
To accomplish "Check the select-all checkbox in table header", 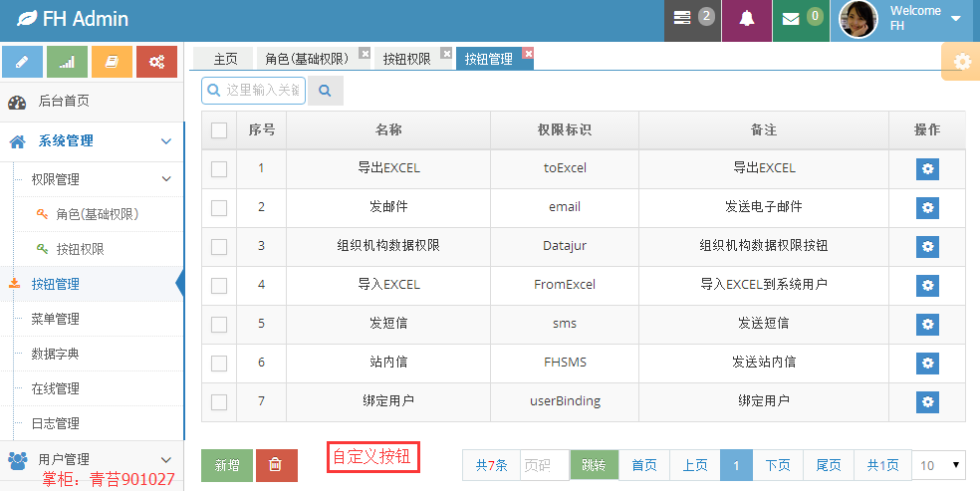I will [x=219, y=129].
